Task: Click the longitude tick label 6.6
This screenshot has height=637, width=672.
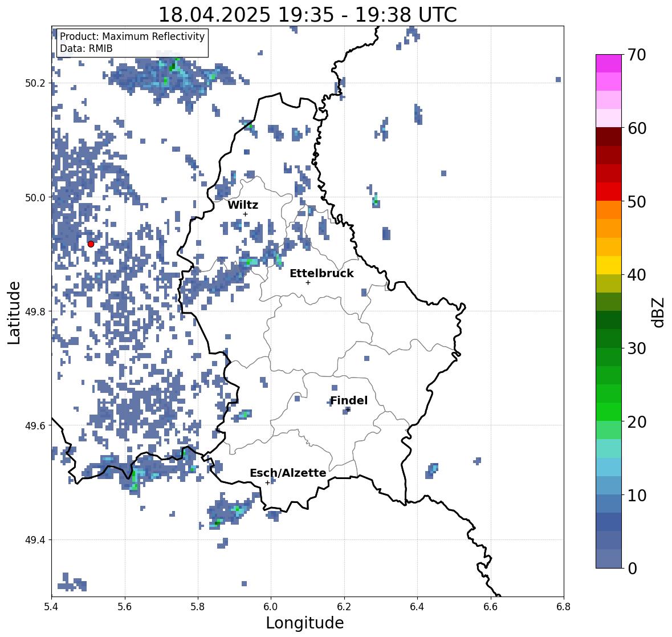Action: [x=491, y=606]
